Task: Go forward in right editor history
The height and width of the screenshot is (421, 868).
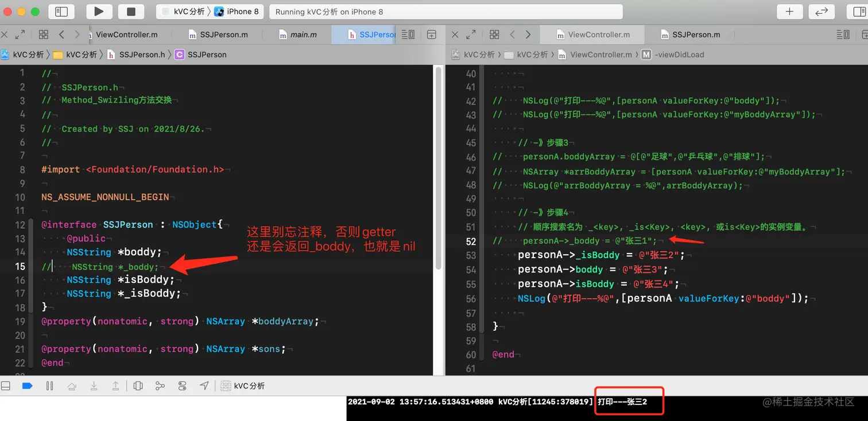Action: (528, 34)
